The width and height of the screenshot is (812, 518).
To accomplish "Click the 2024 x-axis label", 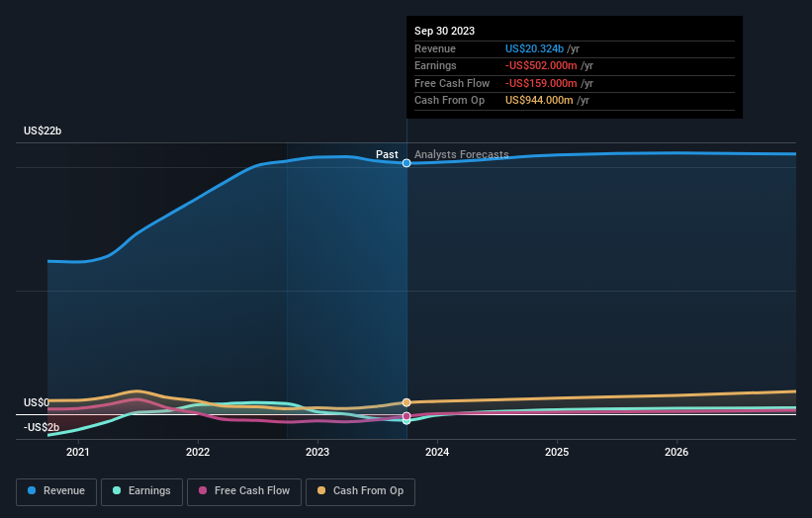I will pyautogui.click(x=437, y=452).
